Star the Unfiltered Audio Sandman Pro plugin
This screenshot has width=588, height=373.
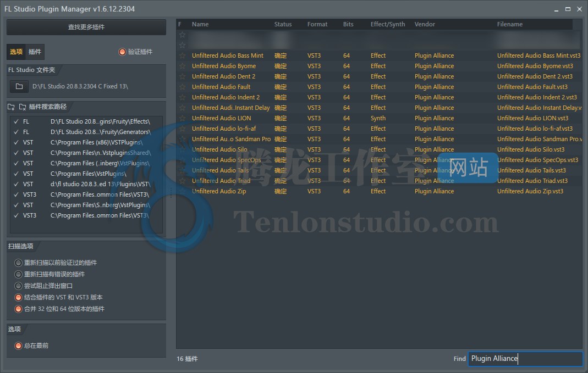(x=182, y=139)
